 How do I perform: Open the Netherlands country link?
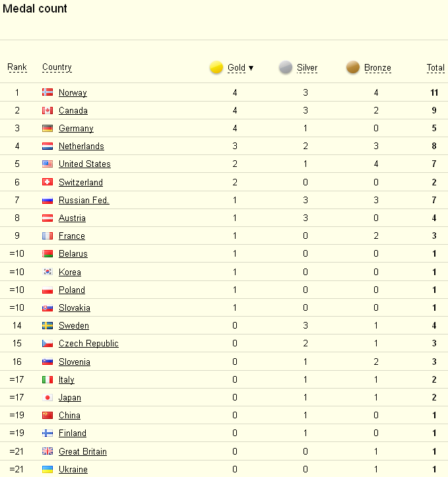pyautogui.click(x=81, y=146)
